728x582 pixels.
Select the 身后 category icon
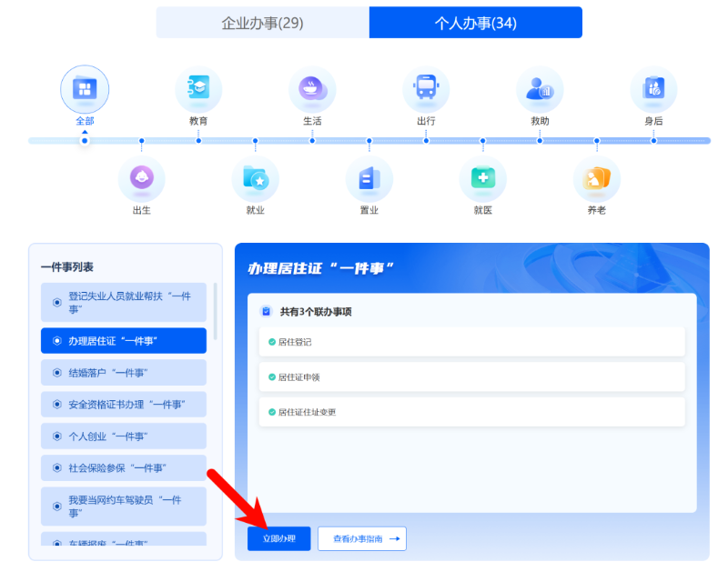point(653,89)
